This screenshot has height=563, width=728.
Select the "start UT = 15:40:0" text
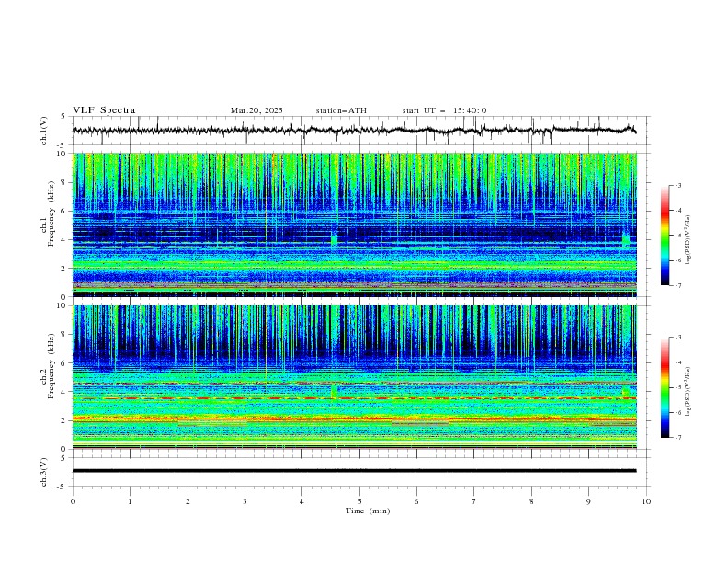(x=444, y=110)
